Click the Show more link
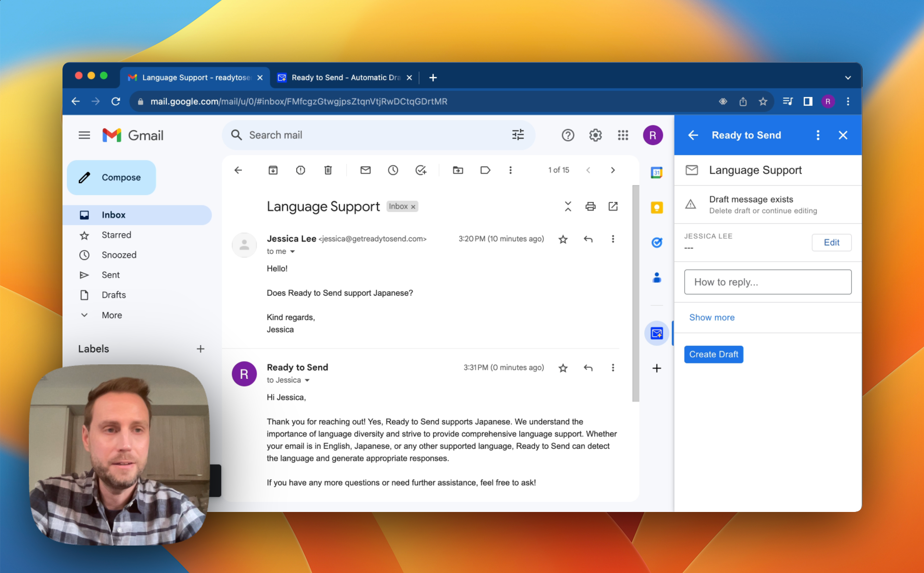Image resolution: width=924 pixels, height=573 pixels. [x=712, y=317]
